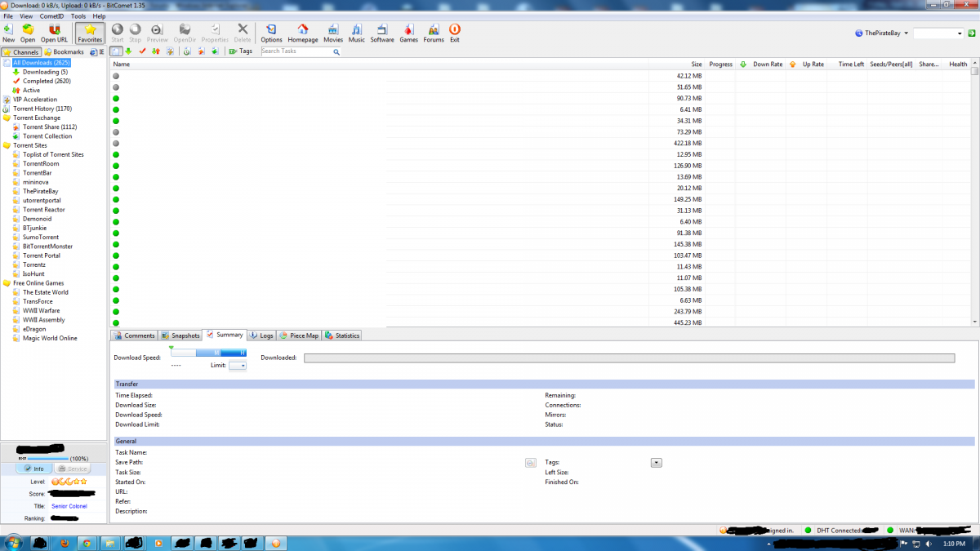
Task: Click the Open URL magnet icon
Action: point(55,29)
